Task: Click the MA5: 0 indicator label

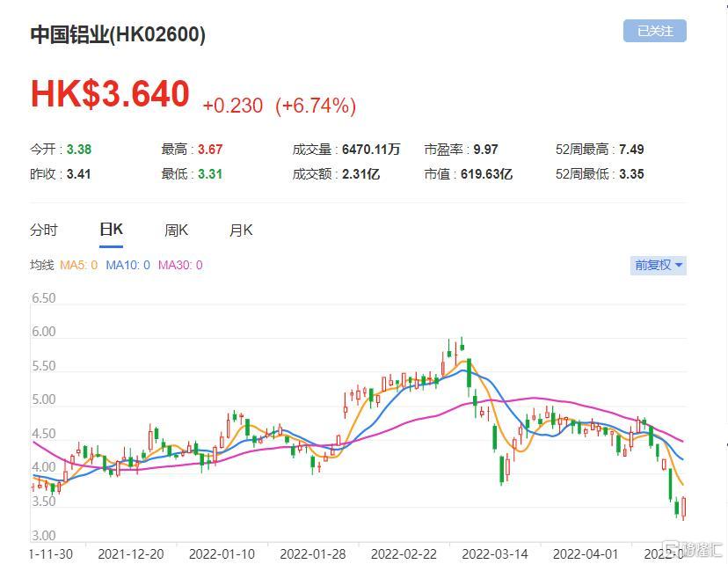Action: point(79,265)
